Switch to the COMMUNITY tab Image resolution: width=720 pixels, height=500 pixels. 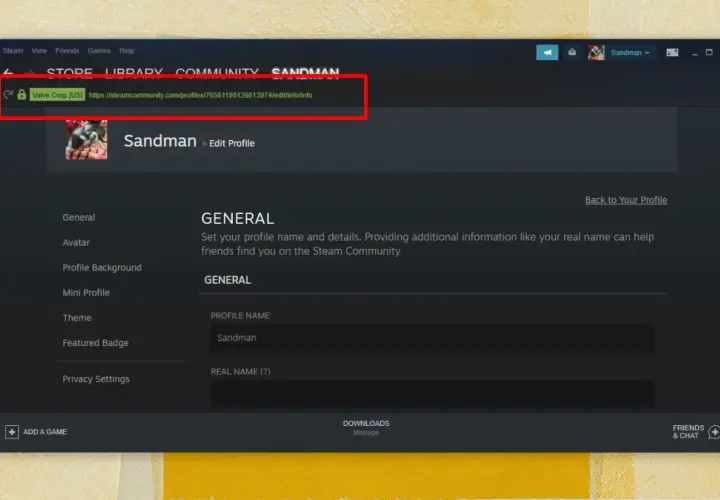(x=217, y=73)
